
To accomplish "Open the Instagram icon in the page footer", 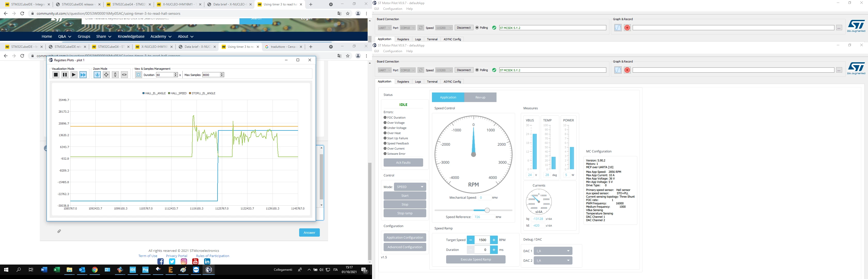I will (x=184, y=261).
